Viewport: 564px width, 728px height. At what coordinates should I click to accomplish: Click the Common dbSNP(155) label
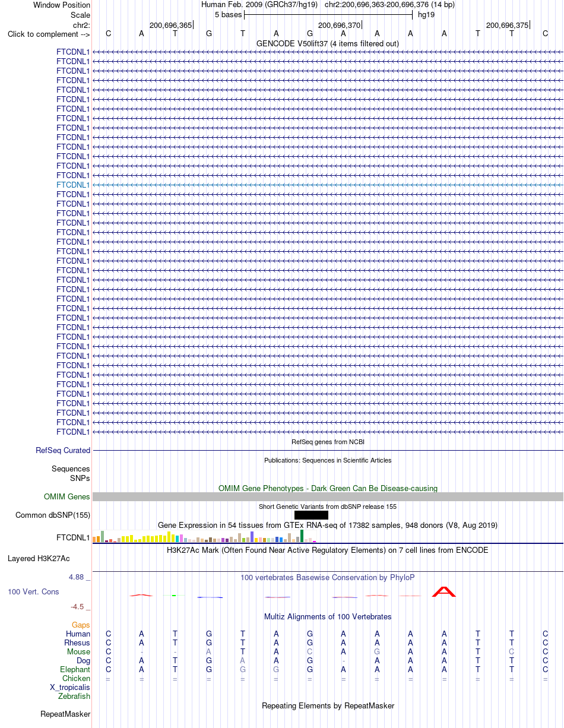pyautogui.click(x=53, y=515)
